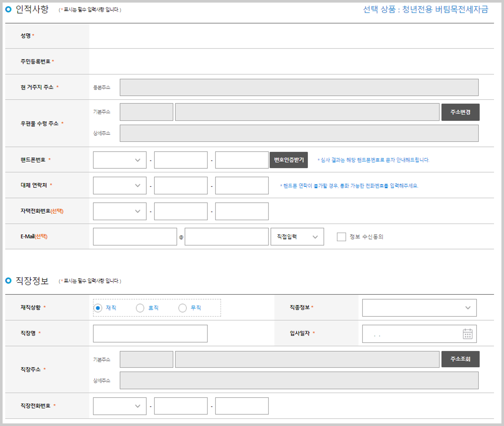Click the 직장명 input field
The height and width of the screenshot is (426, 504).
150,334
